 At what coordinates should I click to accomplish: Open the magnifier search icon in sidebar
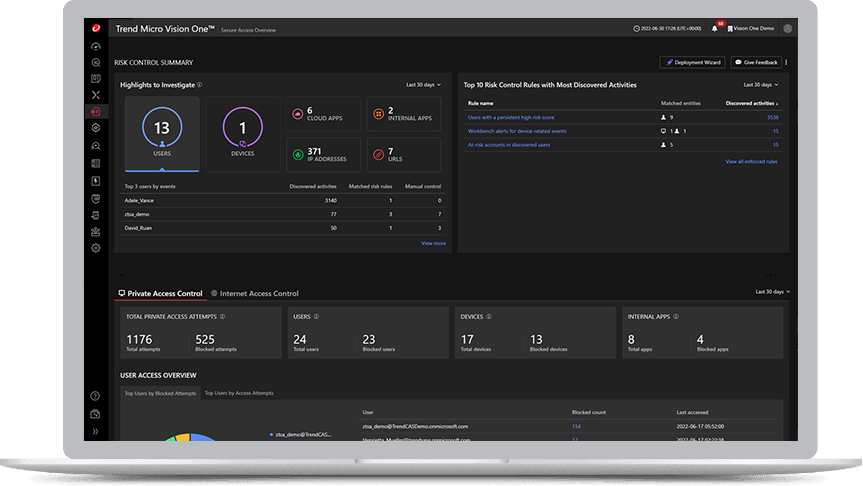tap(96, 63)
